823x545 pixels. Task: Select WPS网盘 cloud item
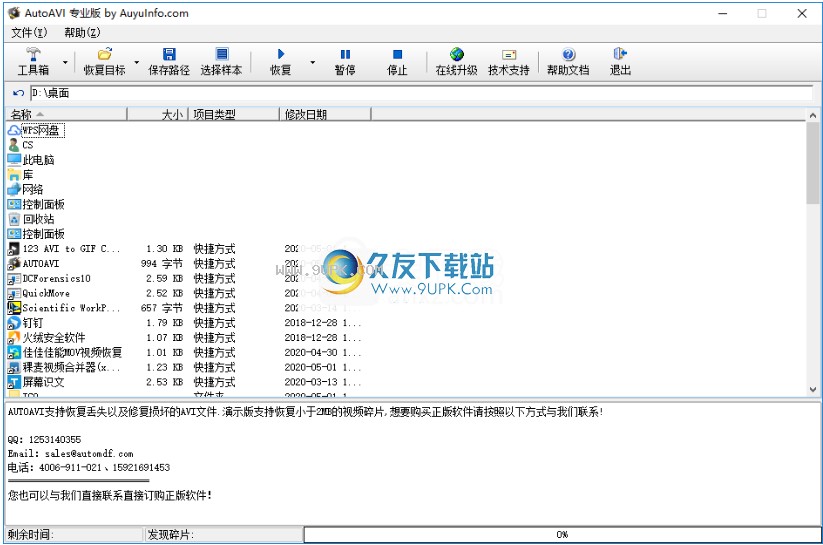click(36, 130)
